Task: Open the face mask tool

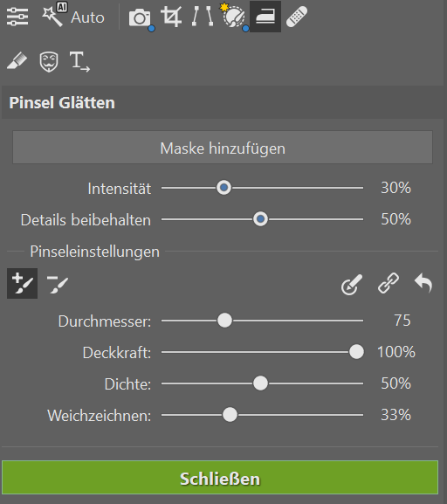Action: (x=49, y=61)
